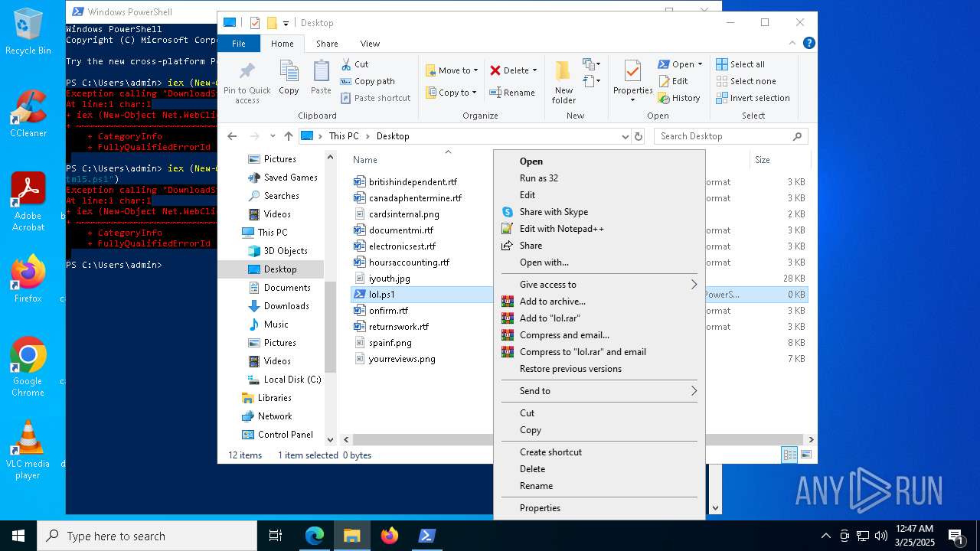Open Move to dropdown
The height and width of the screenshot is (551, 980).
pyautogui.click(x=452, y=70)
